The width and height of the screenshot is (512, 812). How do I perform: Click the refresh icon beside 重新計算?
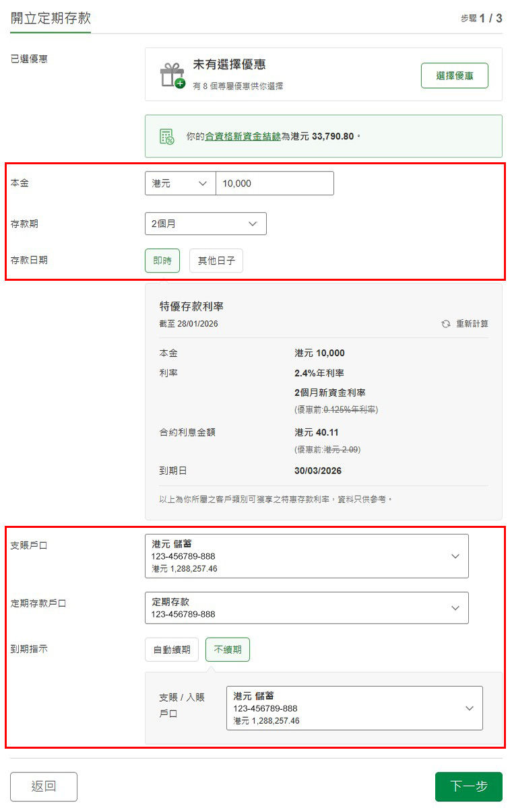click(445, 324)
